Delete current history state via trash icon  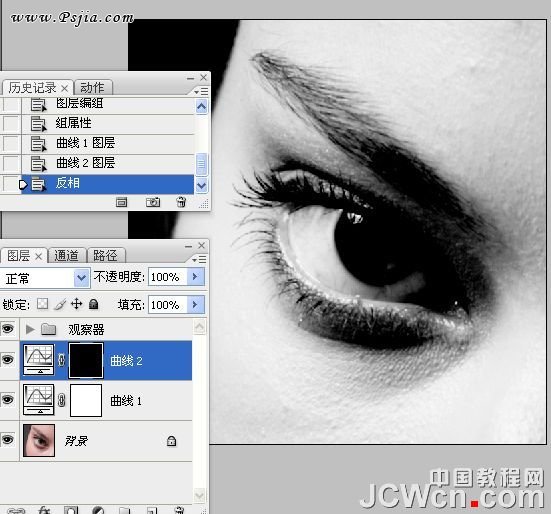(x=181, y=202)
